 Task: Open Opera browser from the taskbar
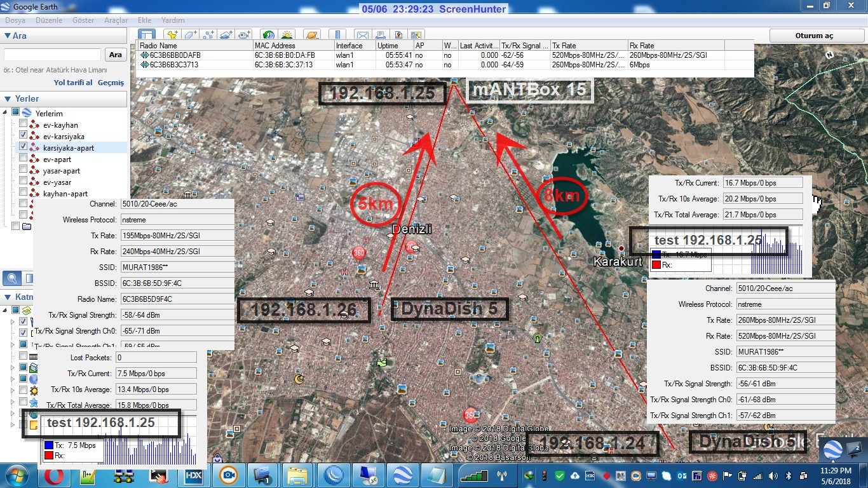(x=53, y=475)
